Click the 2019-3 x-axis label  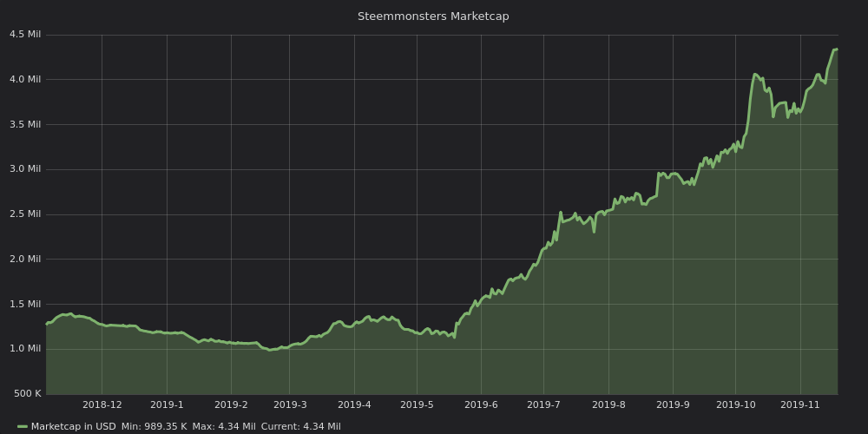tap(290, 404)
